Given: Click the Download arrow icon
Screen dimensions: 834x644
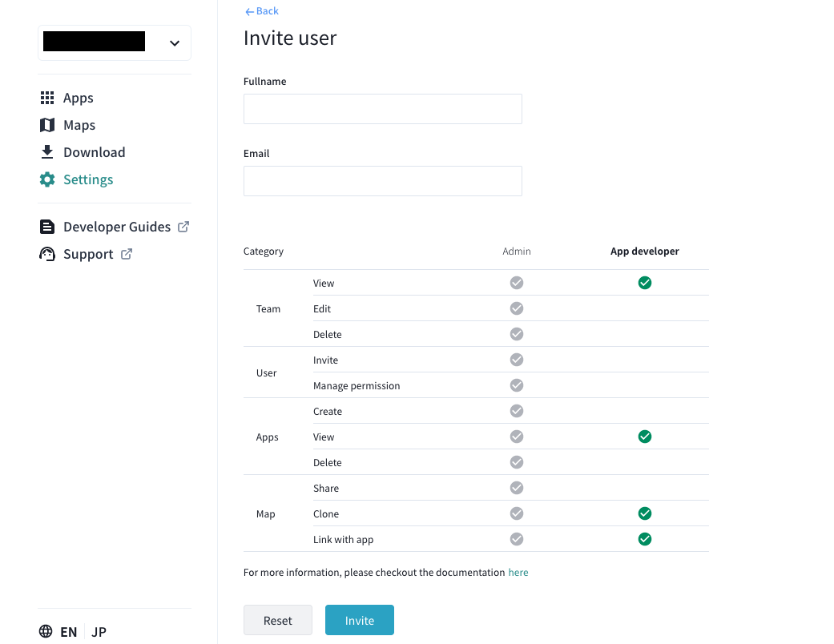Looking at the screenshot, I should pyautogui.click(x=47, y=152).
